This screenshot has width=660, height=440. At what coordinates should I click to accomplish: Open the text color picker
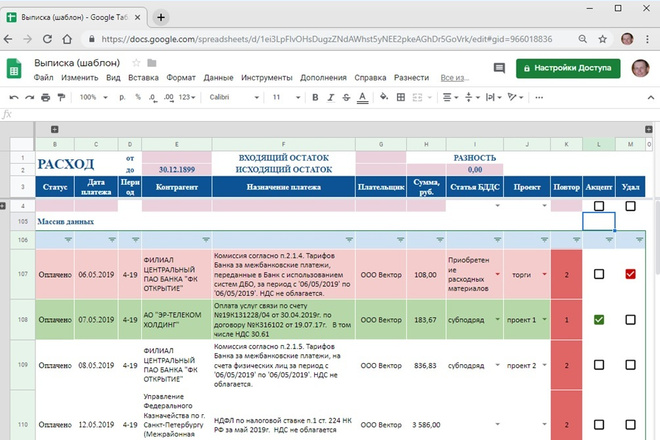pos(362,98)
